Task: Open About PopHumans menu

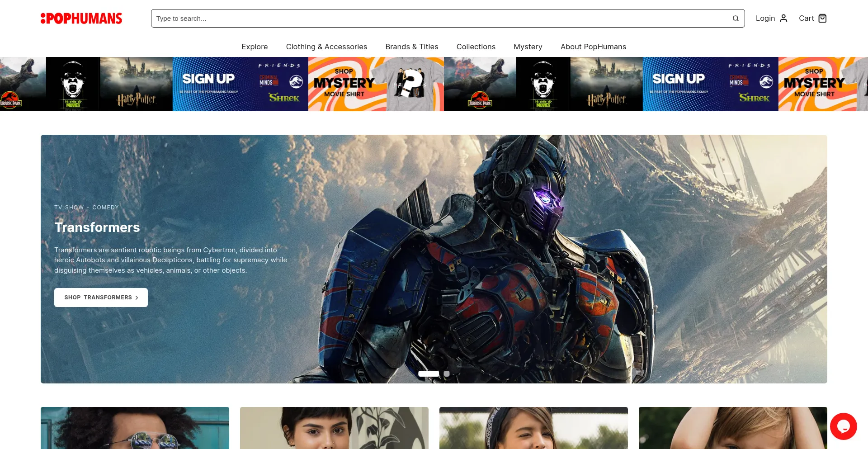Action: point(593,47)
